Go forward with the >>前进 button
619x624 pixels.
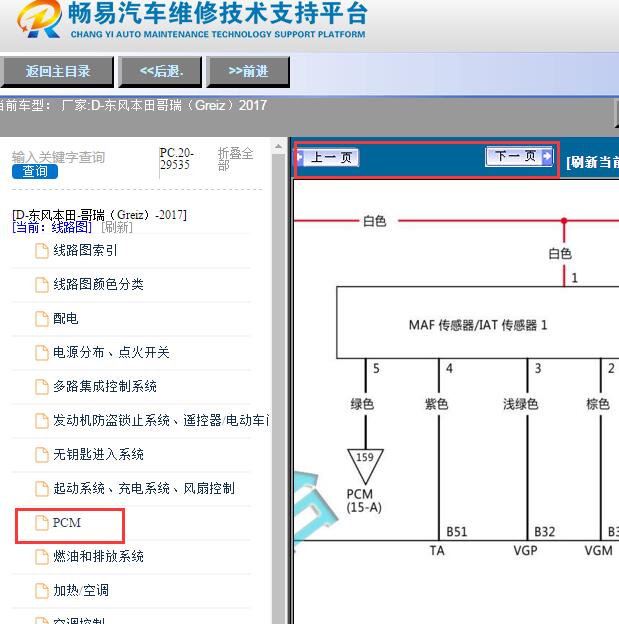(x=248, y=72)
